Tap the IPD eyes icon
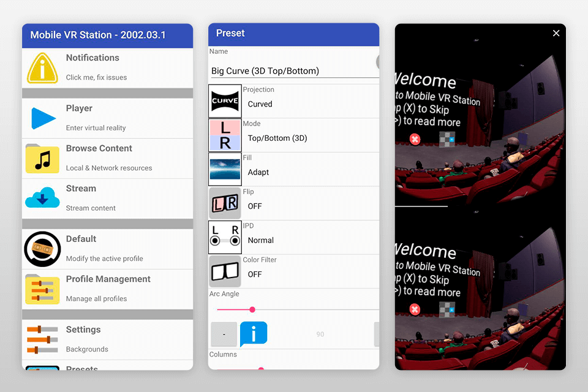The width and height of the screenshot is (588, 392). pos(225,238)
